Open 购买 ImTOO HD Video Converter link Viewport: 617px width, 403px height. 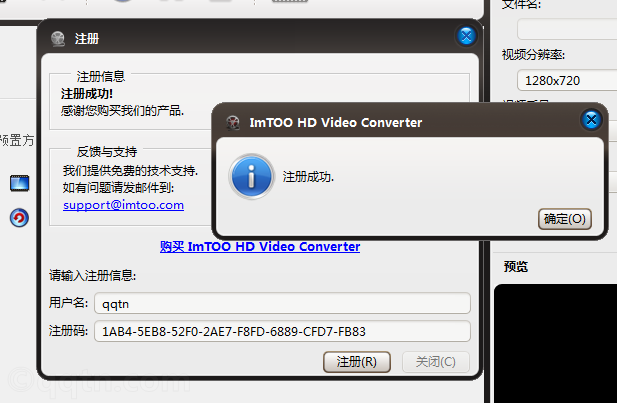[x=260, y=246]
